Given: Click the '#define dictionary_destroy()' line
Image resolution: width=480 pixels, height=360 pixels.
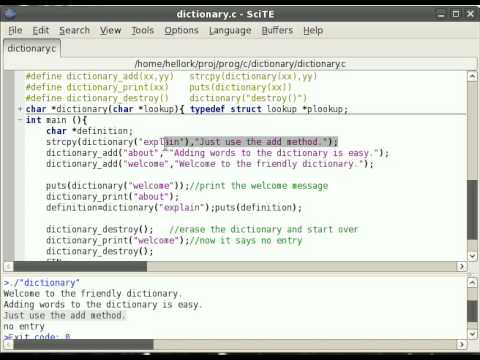Looking at the screenshot, I should pos(166,98).
